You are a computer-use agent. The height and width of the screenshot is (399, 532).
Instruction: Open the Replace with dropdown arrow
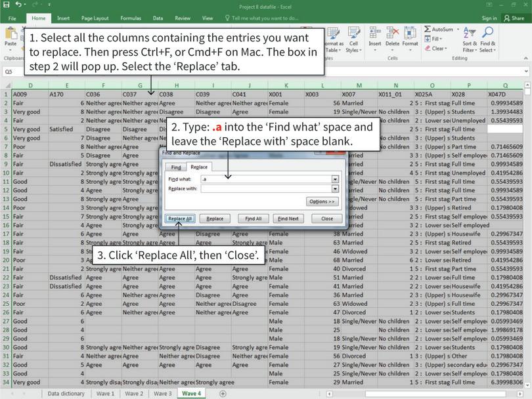coord(335,188)
